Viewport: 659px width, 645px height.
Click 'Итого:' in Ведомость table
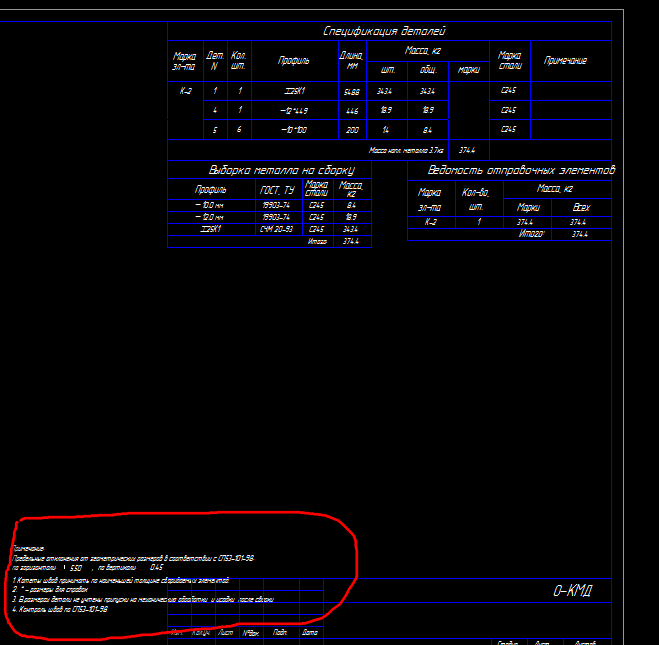pyautogui.click(x=531, y=234)
